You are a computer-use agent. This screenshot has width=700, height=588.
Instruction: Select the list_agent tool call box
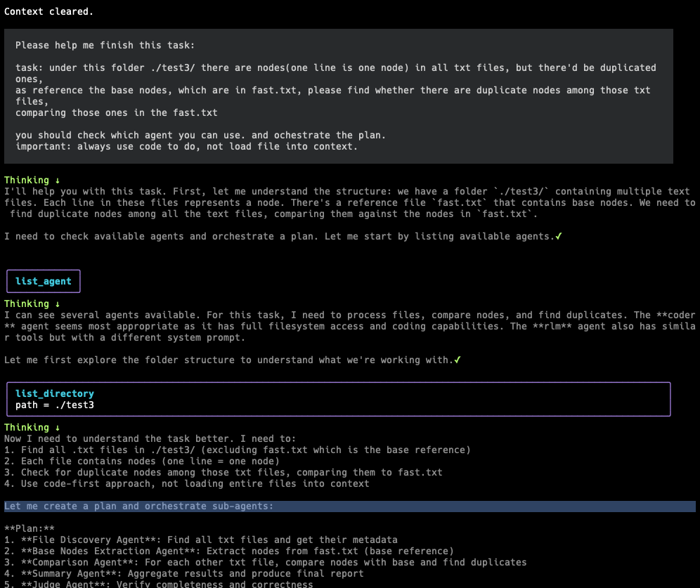44,281
